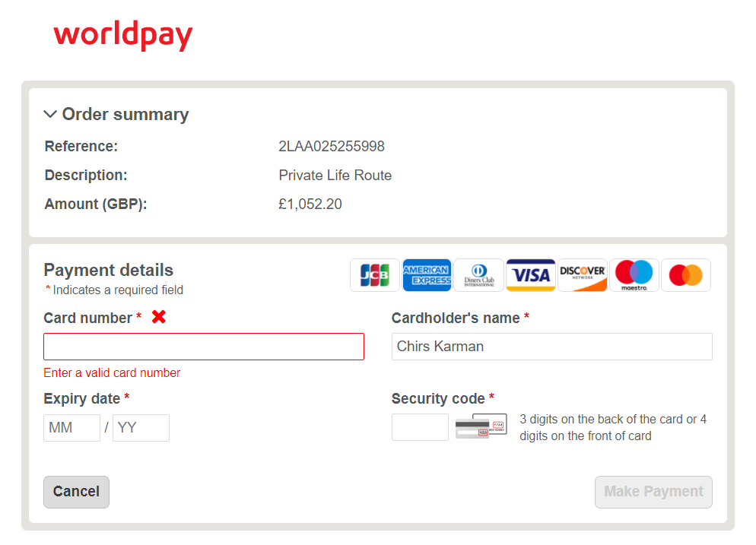The image size is (756, 545).
Task: Focus the Card number input field
Action: tap(204, 347)
